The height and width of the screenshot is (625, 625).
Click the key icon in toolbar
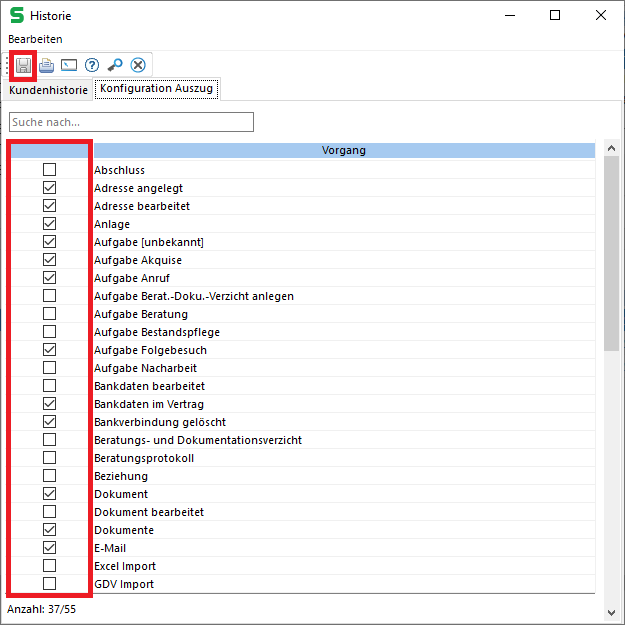click(x=115, y=65)
